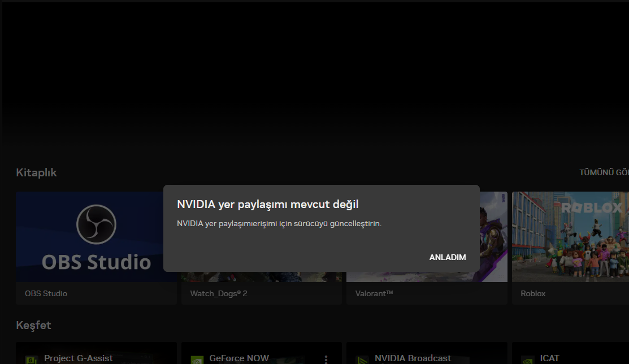Screen dimensions: 629x364
Task: Click the Kitaplık section heading
Action: click(x=36, y=172)
